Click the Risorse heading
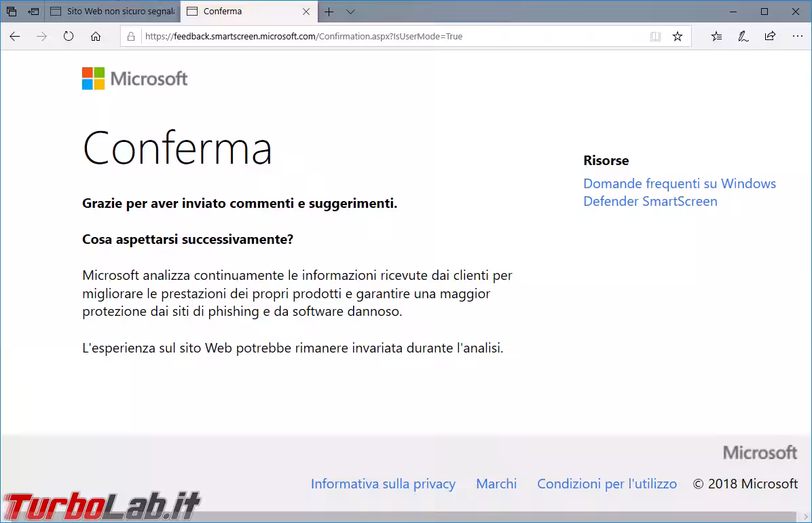This screenshot has height=523, width=812. point(606,161)
